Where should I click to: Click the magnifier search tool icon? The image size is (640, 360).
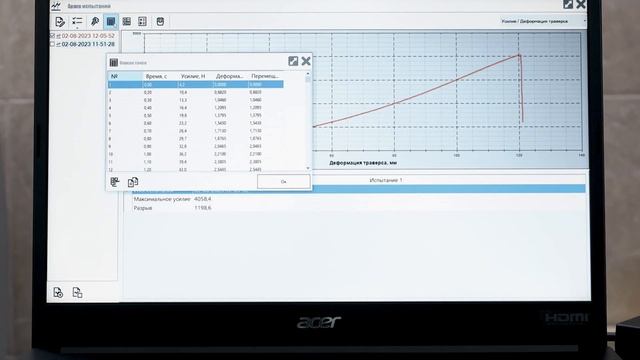[x=95, y=21]
